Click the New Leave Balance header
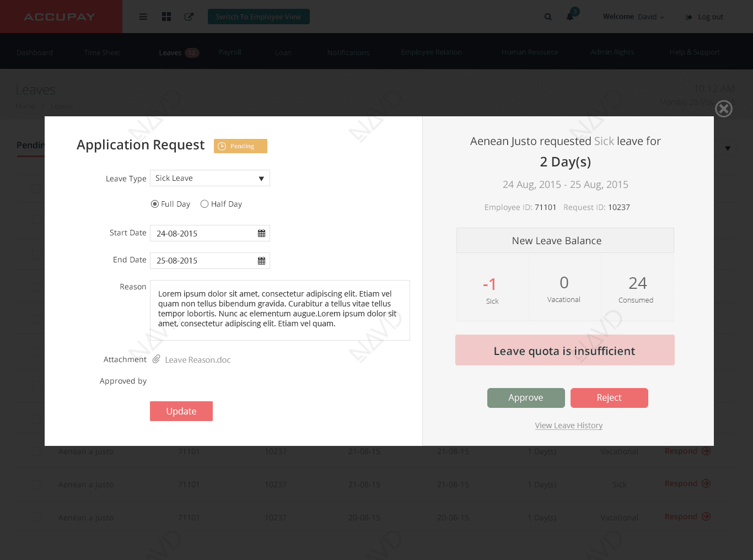Screen dimensions: 753x560 [x=565, y=240]
